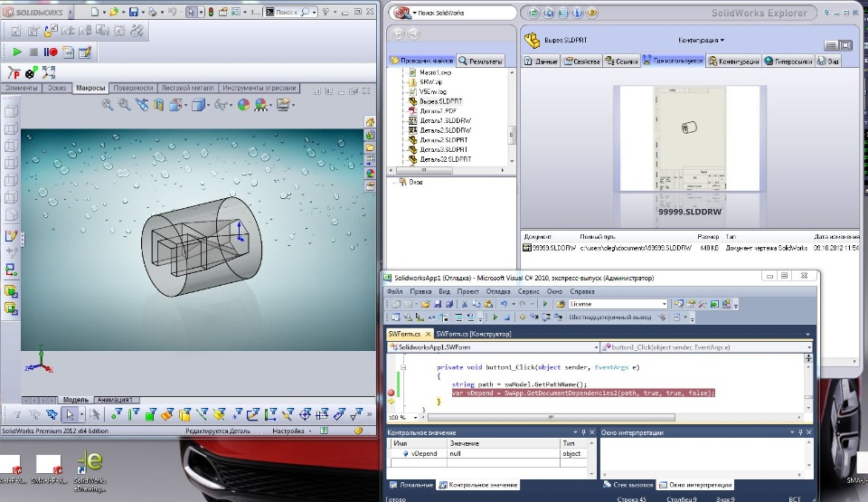Select 99999.SLDDRW row in the document list

[690, 248]
